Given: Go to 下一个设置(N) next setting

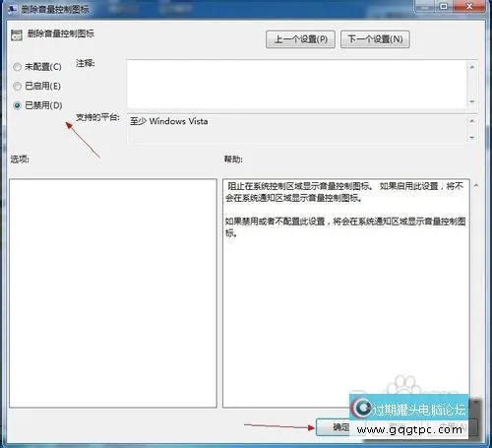Looking at the screenshot, I should 375,39.
